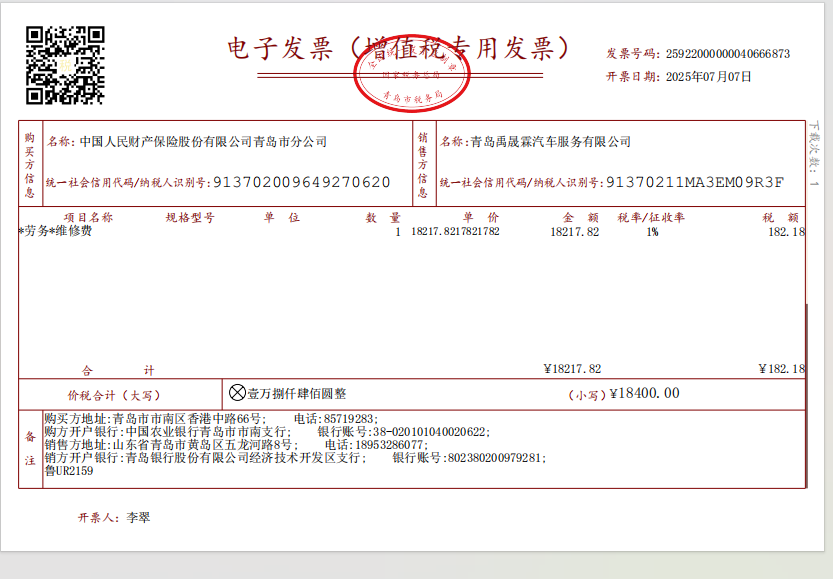The image size is (833, 579).
Task: Click the circled X symbol before 壹万捌仟肆佰圆整
Action: pyautogui.click(x=237, y=394)
